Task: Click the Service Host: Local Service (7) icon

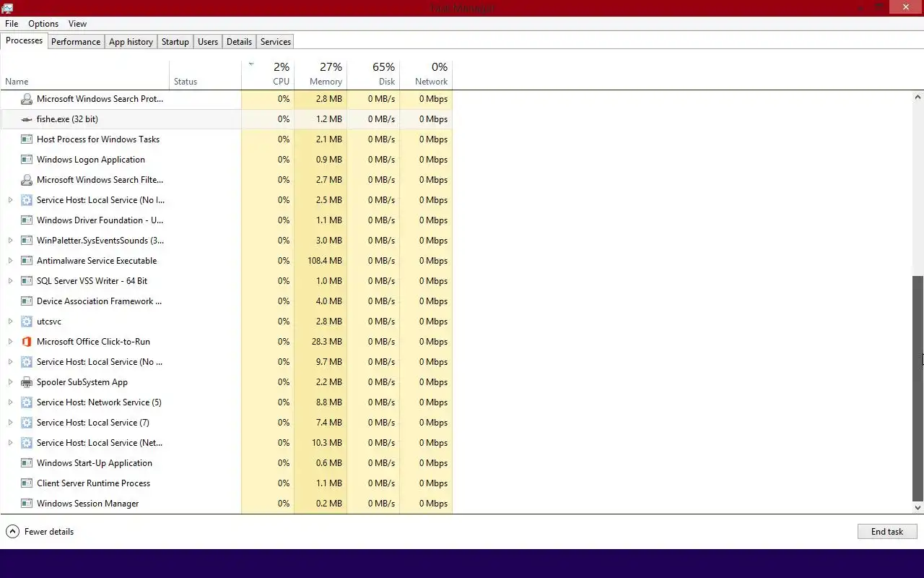Action: click(27, 423)
